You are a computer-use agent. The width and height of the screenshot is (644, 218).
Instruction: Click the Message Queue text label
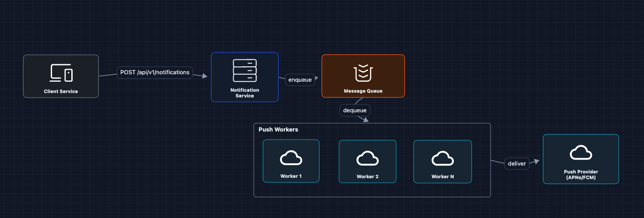363,91
